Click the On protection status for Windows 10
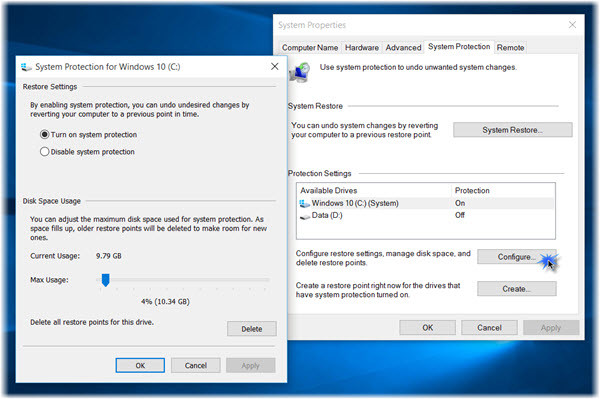The width and height of the screenshot is (600, 399). point(460,203)
